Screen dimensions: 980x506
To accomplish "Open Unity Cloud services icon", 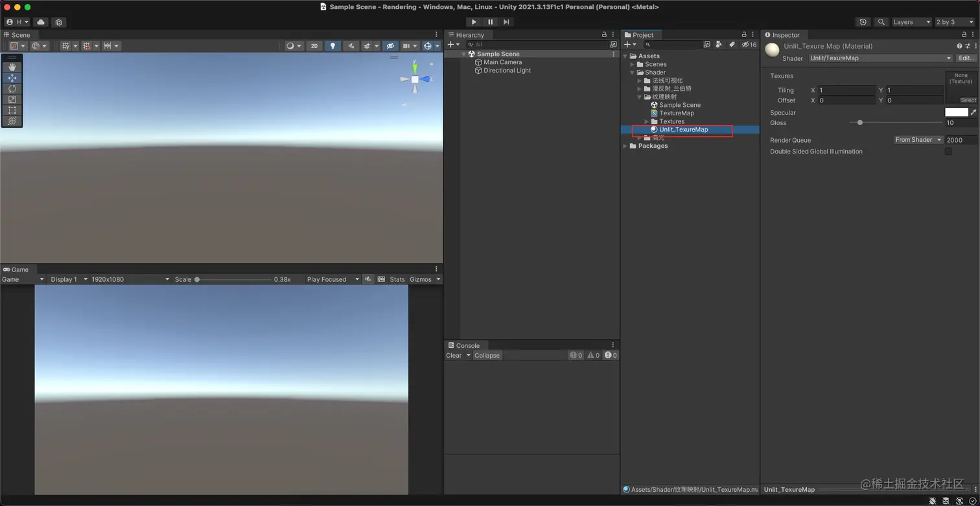I will tap(41, 22).
